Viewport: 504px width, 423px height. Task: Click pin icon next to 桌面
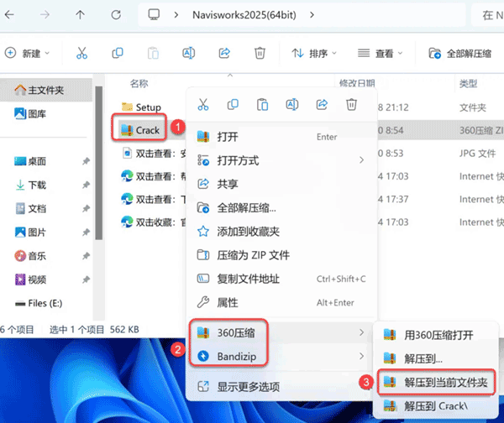pyautogui.click(x=86, y=161)
